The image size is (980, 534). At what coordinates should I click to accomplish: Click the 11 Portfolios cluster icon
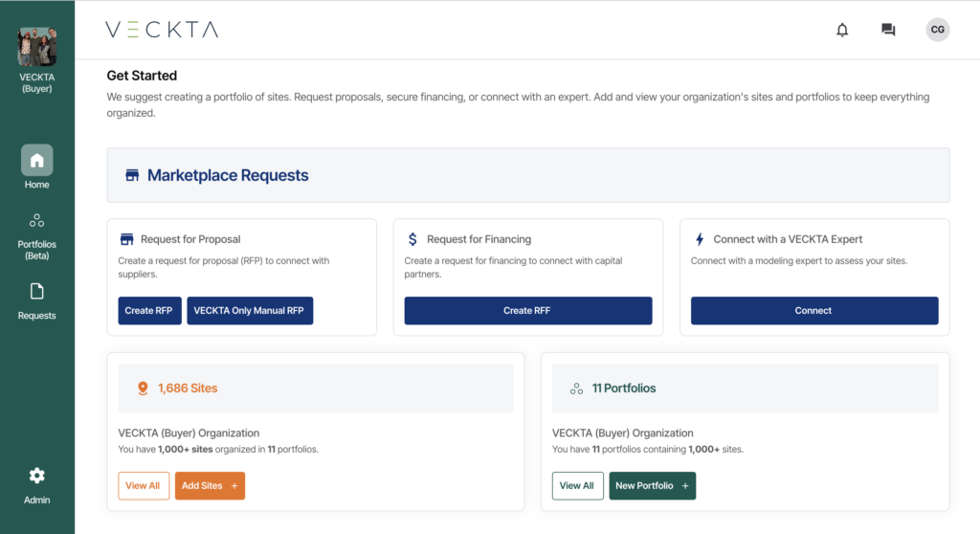[x=576, y=389]
